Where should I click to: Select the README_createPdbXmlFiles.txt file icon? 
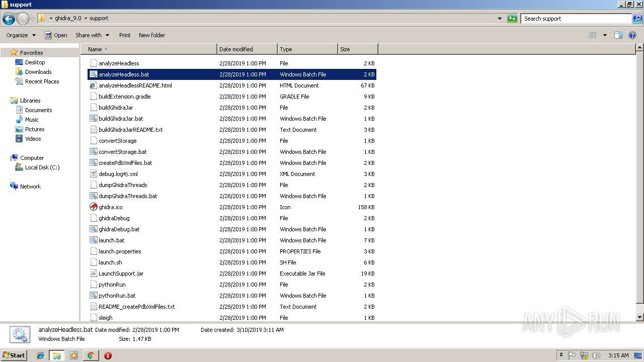93,307
